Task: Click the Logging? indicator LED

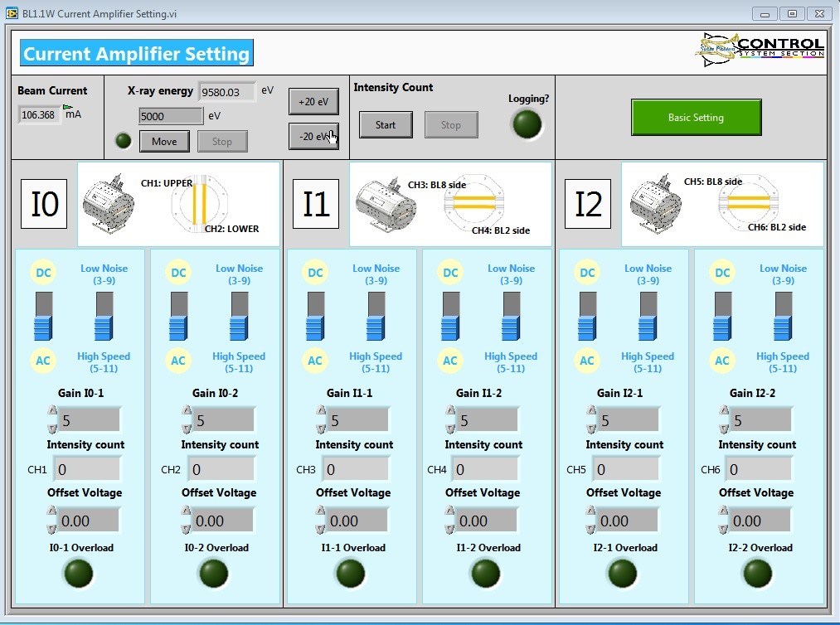Action: tap(527, 124)
